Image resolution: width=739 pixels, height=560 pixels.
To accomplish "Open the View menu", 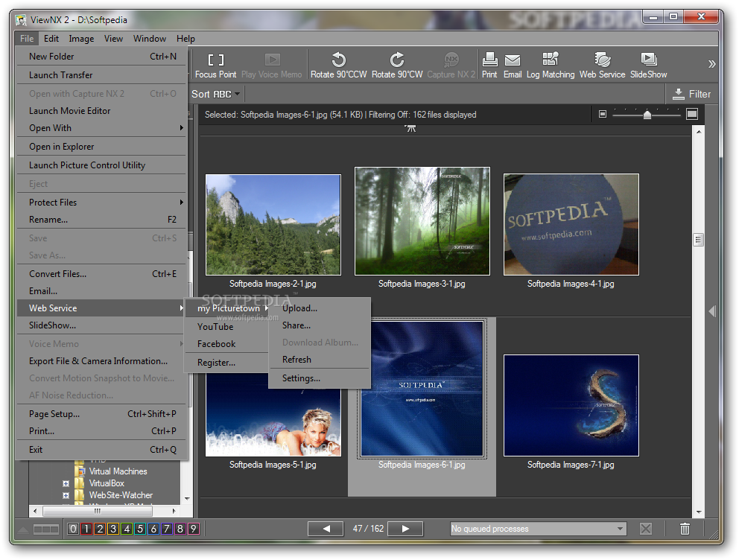I will click(113, 39).
